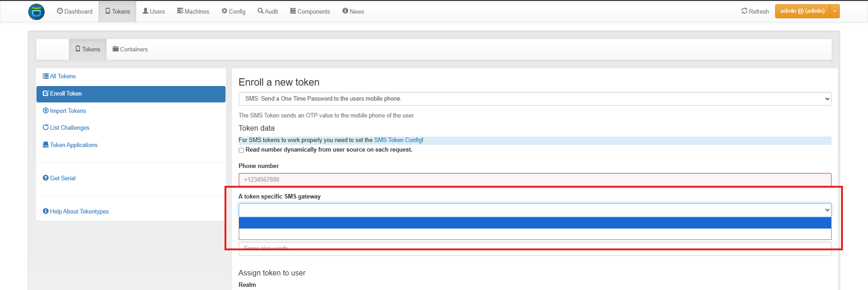Open the Components menu item
The height and width of the screenshot is (290, 868).
click(x=310, y=11)
